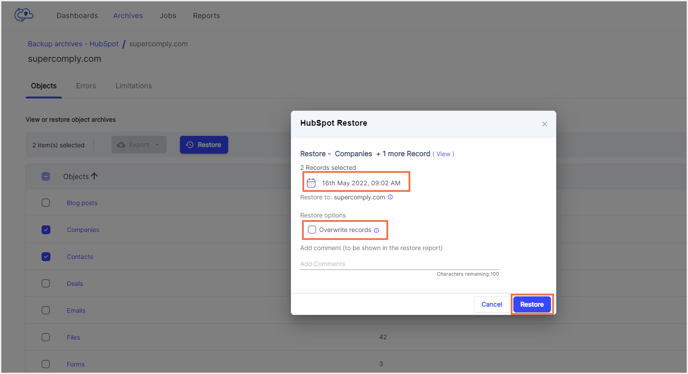Enable the Overwrite records checkbox
This screenshot has width=688, height=374.
click(312, 230)
